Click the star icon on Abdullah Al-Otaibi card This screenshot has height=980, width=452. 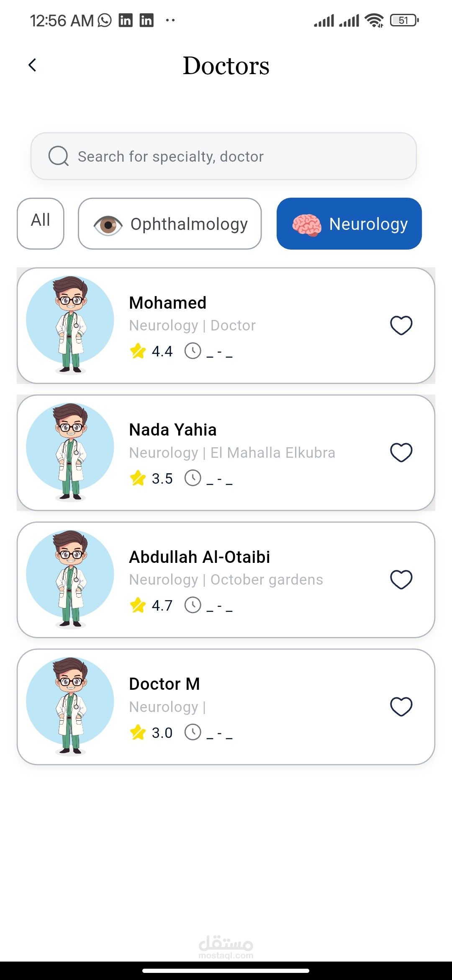pos(138,605)
